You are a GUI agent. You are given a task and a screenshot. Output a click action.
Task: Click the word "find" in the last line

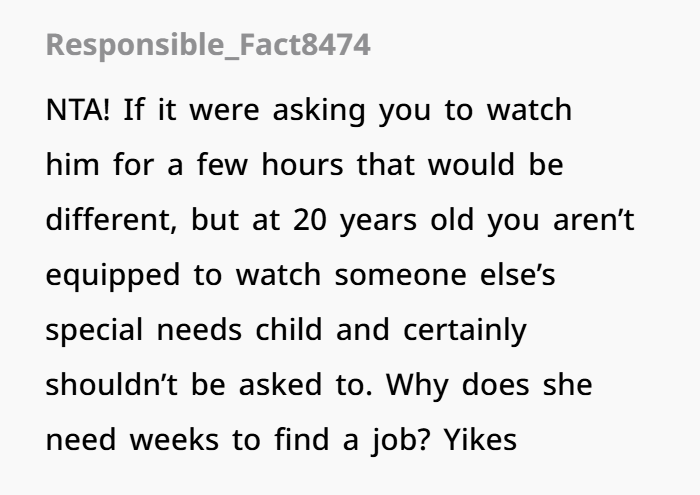(x=302, y=440)
